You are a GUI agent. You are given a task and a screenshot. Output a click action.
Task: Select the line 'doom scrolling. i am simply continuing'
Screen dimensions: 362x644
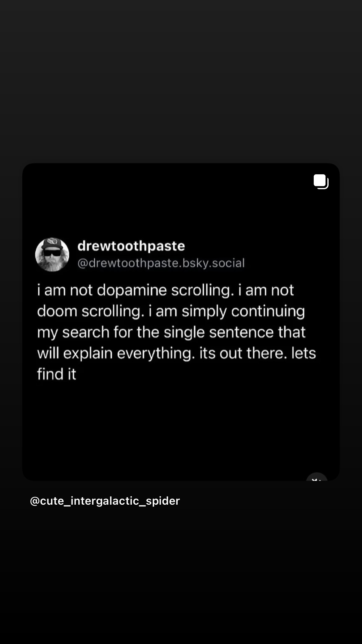(171, 311)
